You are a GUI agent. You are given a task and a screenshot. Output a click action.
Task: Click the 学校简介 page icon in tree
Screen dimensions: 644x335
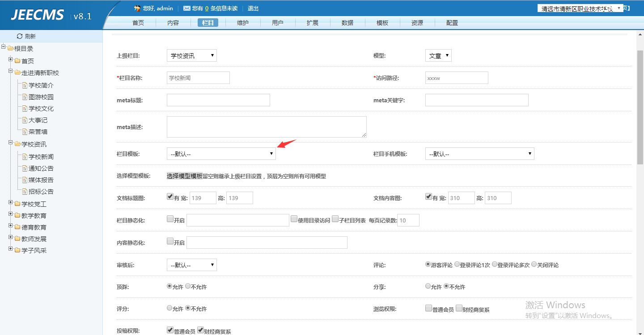coord(25,85)
